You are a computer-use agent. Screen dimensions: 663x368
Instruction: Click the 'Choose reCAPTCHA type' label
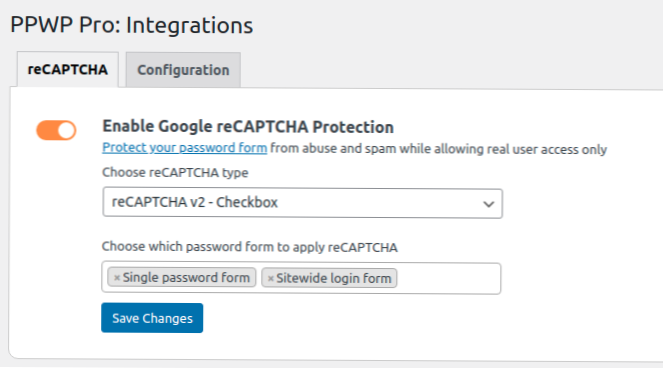tap(175, 173)
